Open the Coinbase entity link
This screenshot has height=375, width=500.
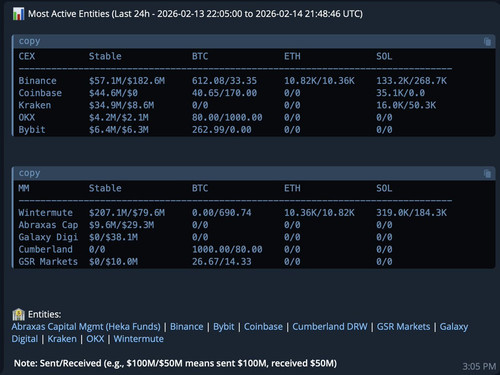pos(263,327)
